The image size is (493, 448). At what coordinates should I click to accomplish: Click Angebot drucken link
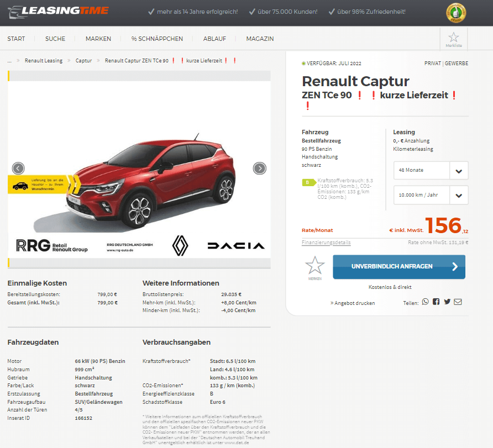coord(353,303)
